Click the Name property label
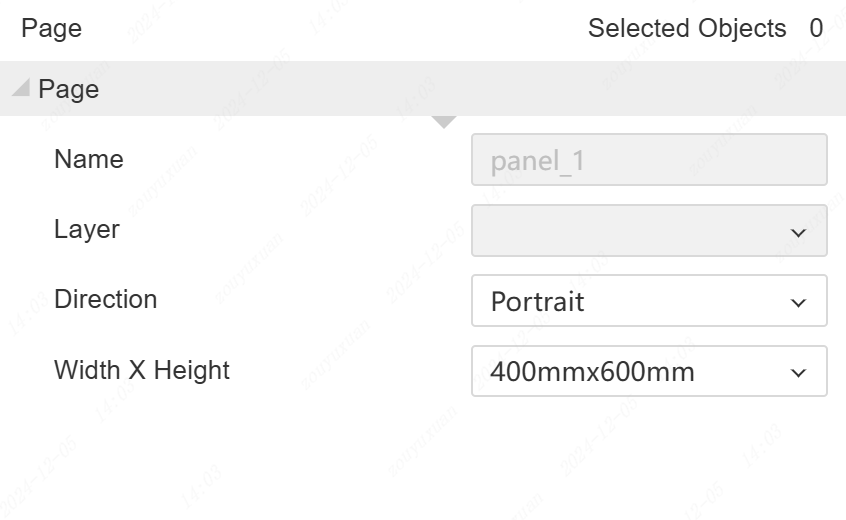The width and height of the screenshot is (846, 520). tap(89, 159)
